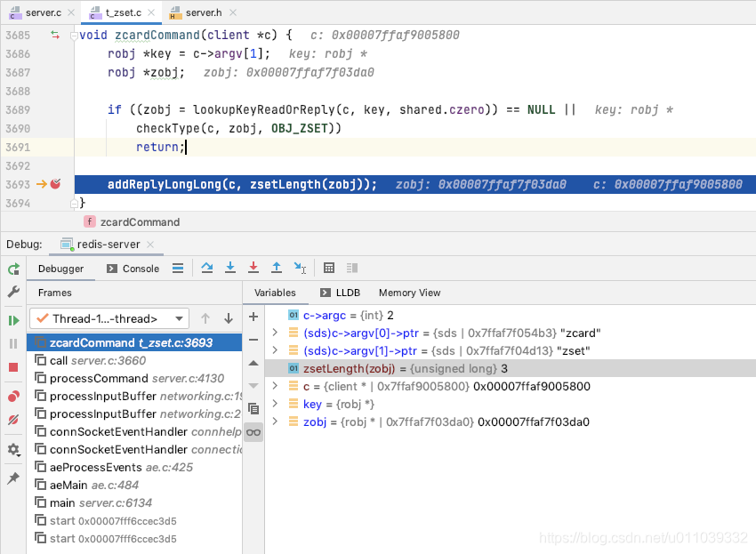Close redis-server debug tab
Screen dimensions: 756x554
pos(150,245)
